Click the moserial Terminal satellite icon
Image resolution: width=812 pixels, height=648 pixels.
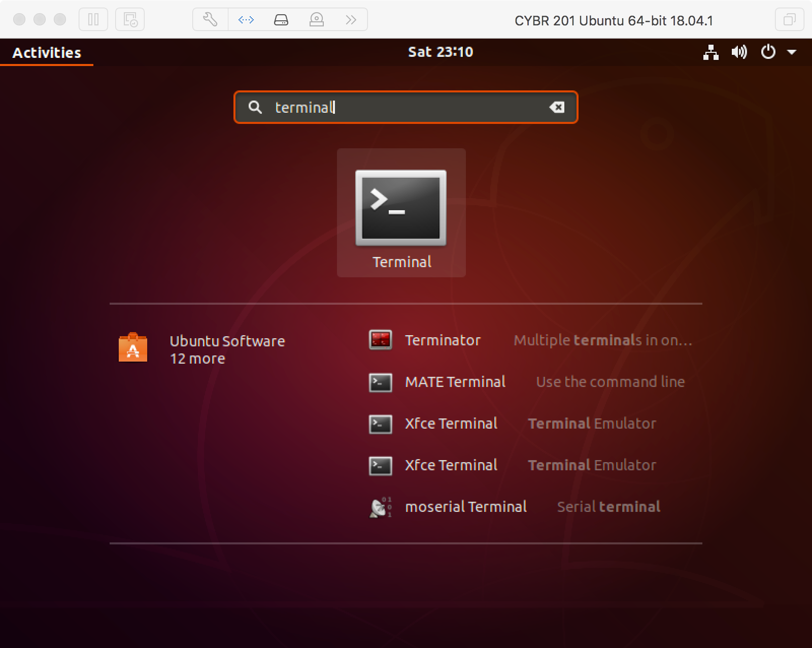tap(380, 507)
